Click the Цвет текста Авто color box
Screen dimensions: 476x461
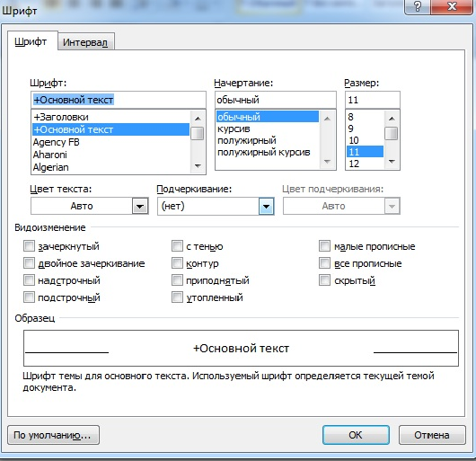(82, 206)
